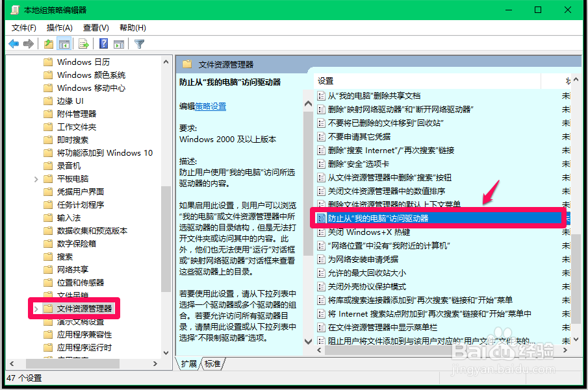Click policy icon beside 为网络安装申请凭据
The height and width of the screenshot is (390, 588).
[321, 260]
